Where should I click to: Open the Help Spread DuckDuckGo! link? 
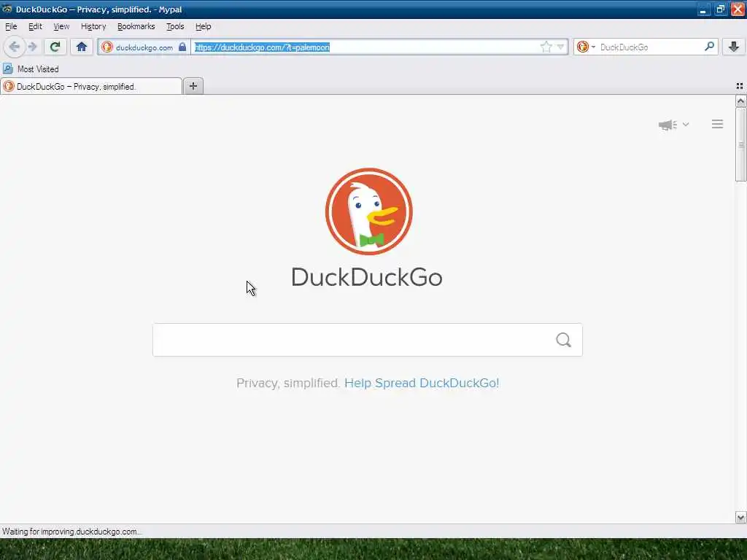(x=422, y=383)
